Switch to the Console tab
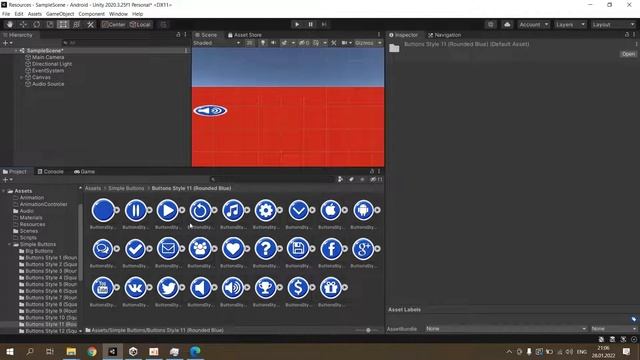The height and width of the screenshot is (360, 640). pos(51,172)
